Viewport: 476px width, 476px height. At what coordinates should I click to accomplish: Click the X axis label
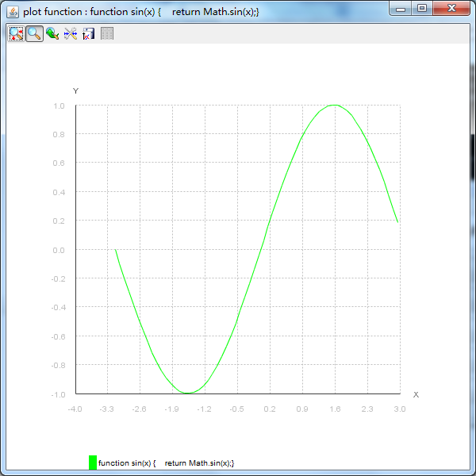(416, 394)
